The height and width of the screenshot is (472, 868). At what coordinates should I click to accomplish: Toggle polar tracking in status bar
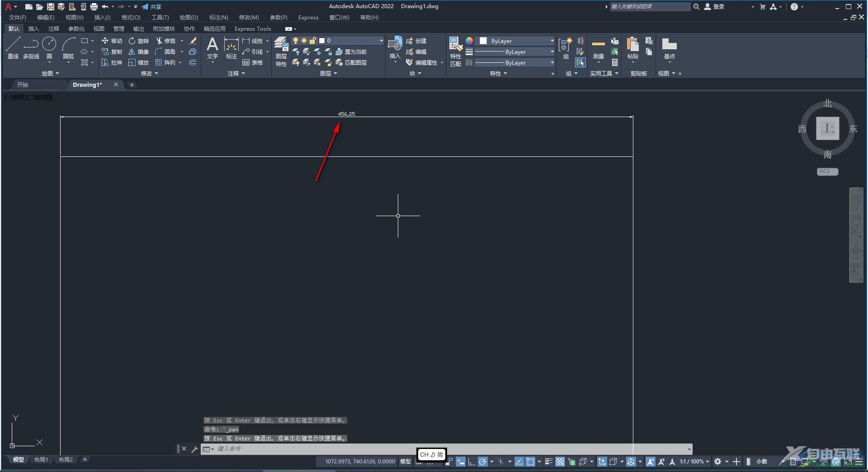point(483,462)
